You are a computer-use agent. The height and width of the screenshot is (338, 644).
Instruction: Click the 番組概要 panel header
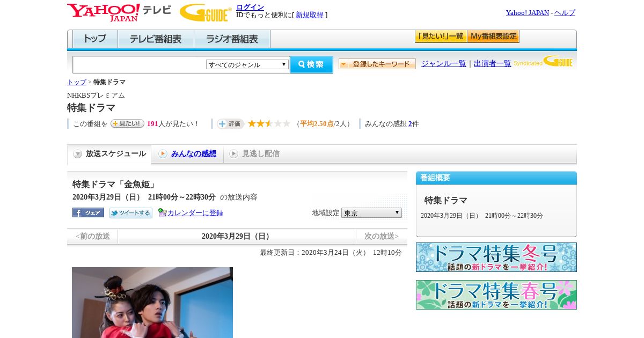496,178
